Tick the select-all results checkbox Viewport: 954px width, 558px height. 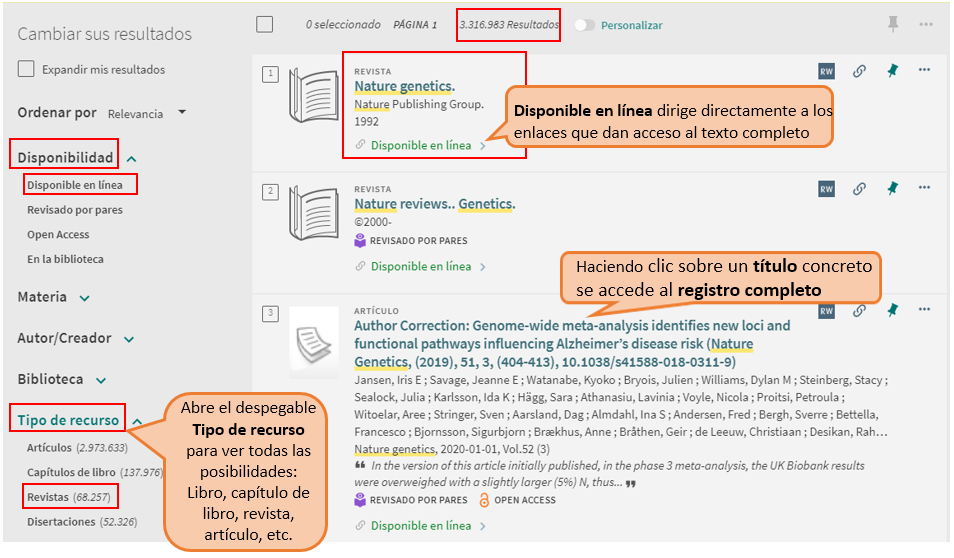[x=265, y=24]
